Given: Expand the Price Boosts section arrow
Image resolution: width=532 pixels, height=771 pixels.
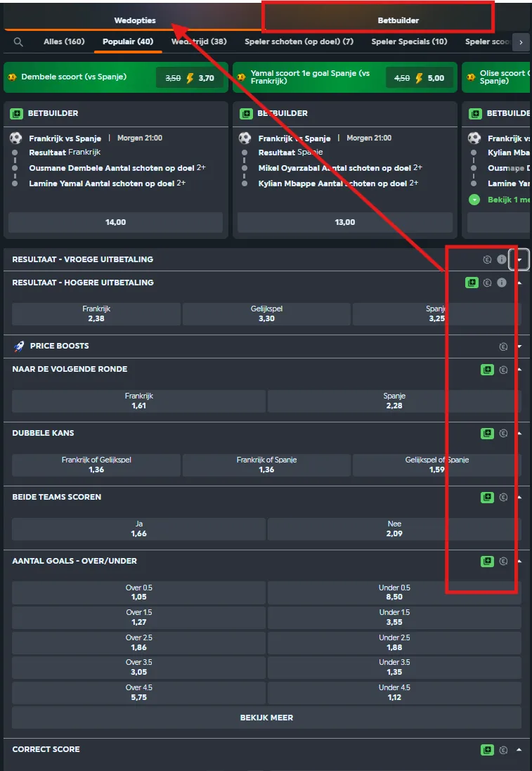Looking at the screenshot, I should pyautogui.click(x=520, y=346).
